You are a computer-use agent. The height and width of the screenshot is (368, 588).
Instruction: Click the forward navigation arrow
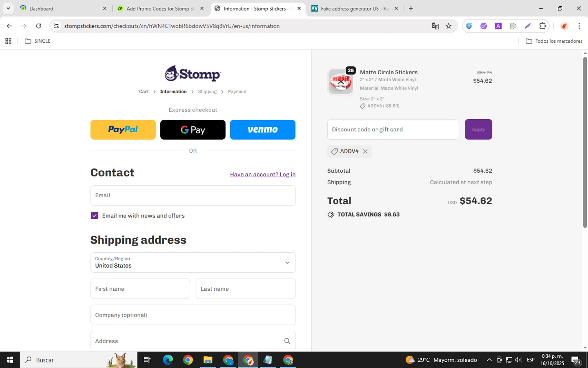24,26
